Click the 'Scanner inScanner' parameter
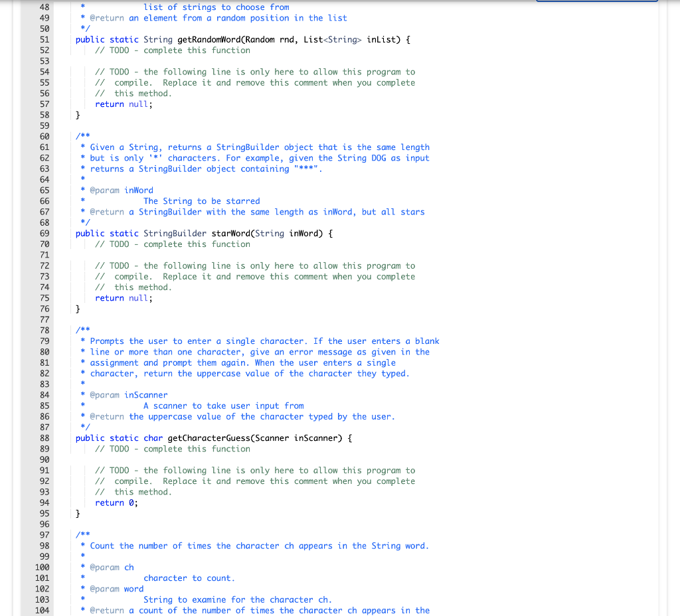 pyautogui.click(x=296, y=438)
